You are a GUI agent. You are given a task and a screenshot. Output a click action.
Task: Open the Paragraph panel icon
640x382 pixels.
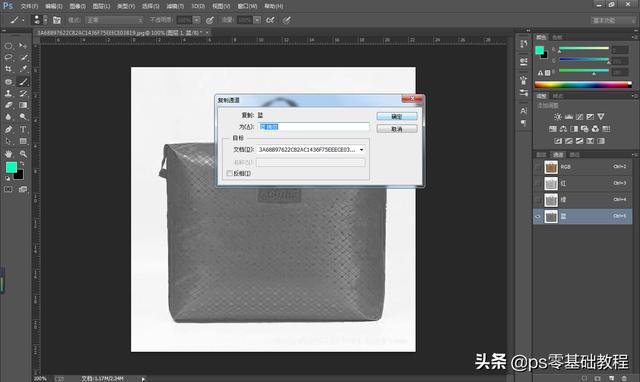coord(524,123)
